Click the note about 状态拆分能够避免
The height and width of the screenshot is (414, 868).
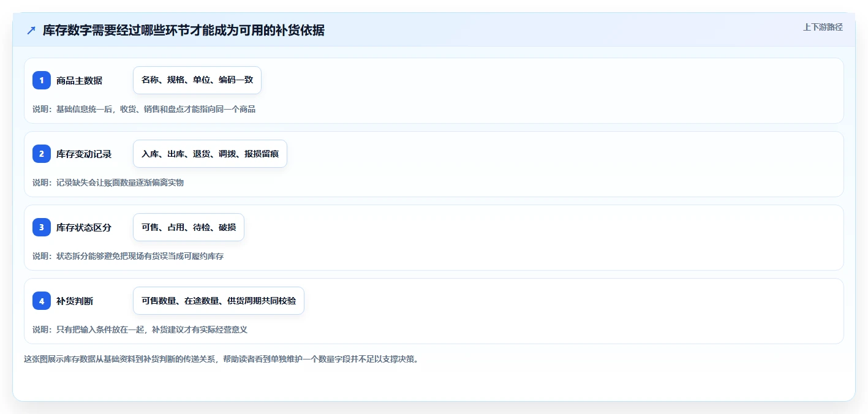[x=128, y=256]
